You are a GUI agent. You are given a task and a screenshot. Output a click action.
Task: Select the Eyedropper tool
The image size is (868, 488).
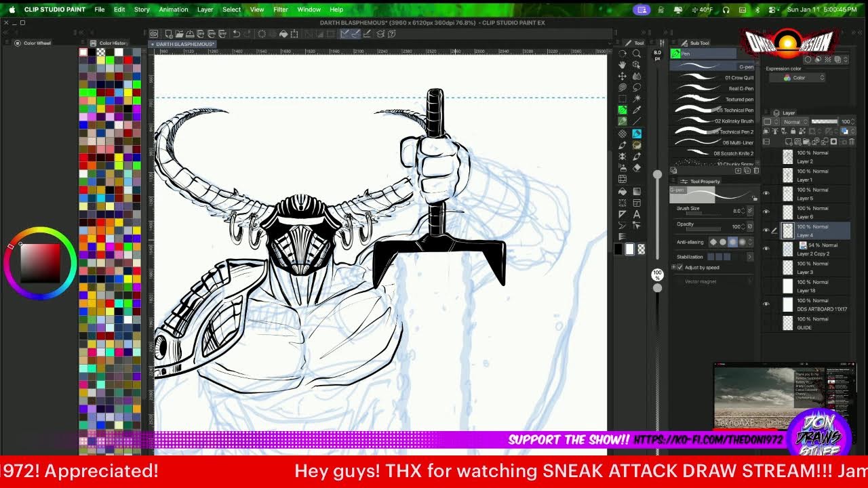tap(637, 109)
